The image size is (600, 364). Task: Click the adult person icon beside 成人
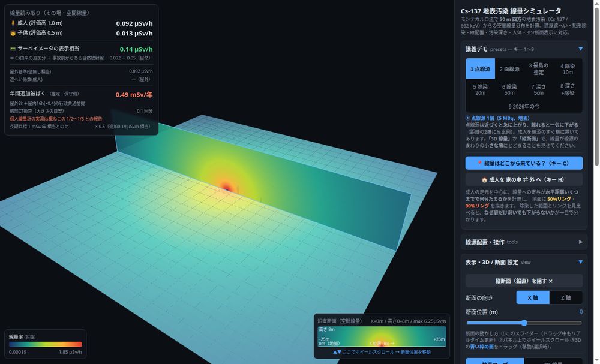[x=13, y=23]
